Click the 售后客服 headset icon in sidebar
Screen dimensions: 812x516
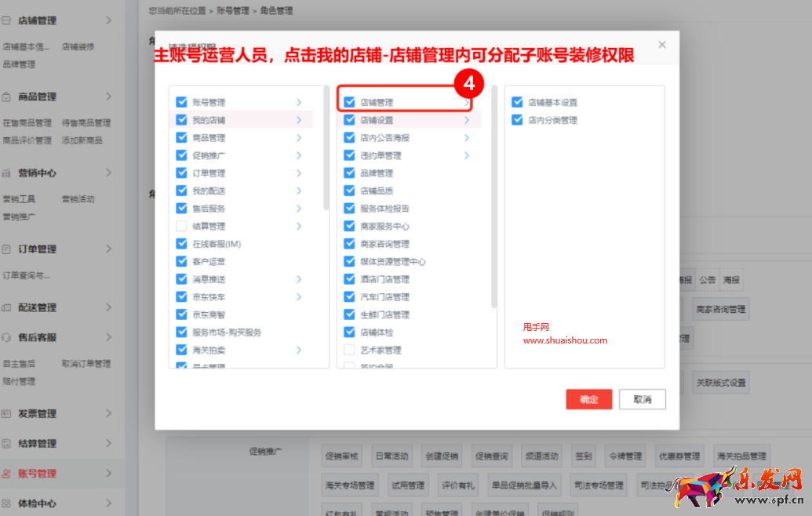click(7, 337)
